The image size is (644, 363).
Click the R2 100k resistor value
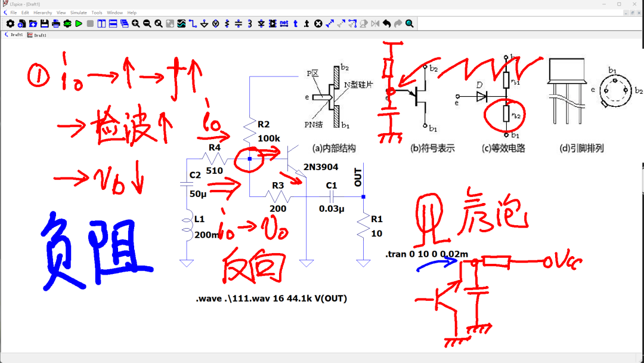coord(268,139)
